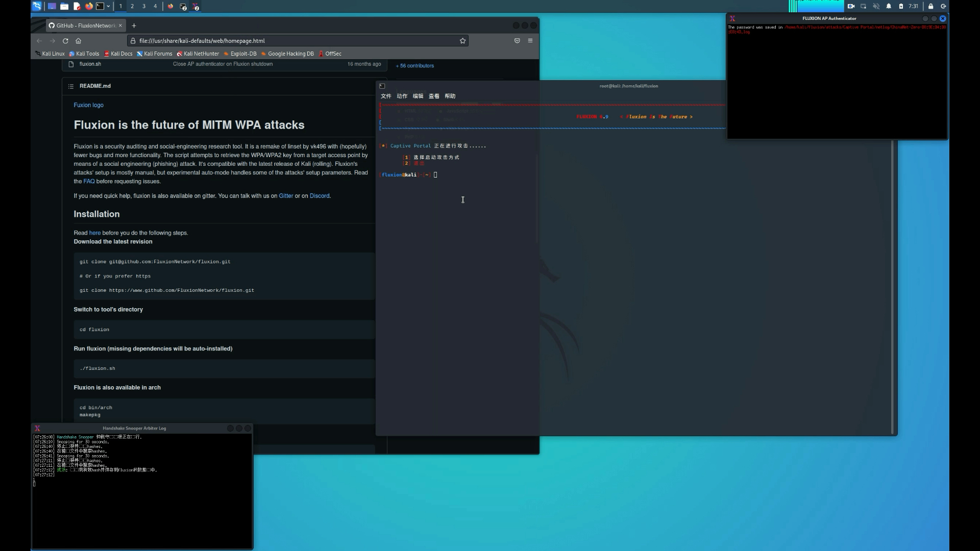980x551 pixels.
Task: Open the Kali applications menu
Action: (37, 6)
